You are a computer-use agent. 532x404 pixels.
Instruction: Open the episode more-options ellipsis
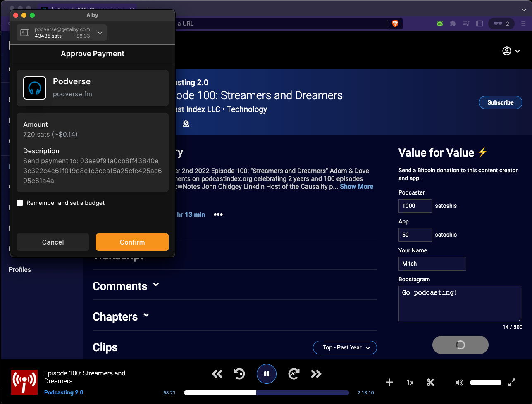tap(218, 214)
